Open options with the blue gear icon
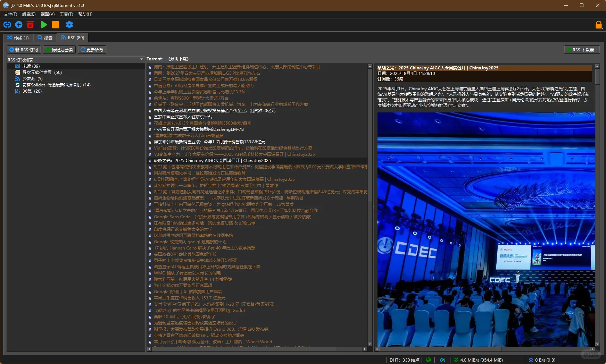Screen dimensions: 606x364 point(69,25)
